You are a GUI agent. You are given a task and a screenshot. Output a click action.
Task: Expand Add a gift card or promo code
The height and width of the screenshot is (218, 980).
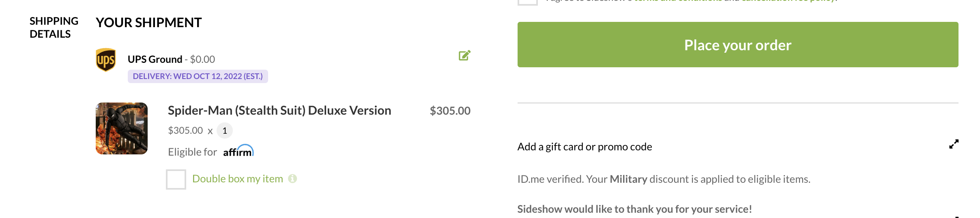[x=585, y=147]
